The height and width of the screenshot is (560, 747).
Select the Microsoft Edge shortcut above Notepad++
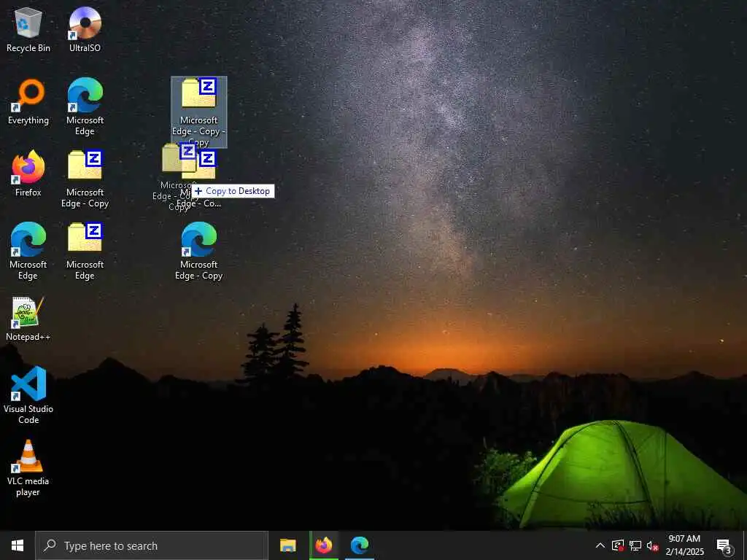(28, 252)
